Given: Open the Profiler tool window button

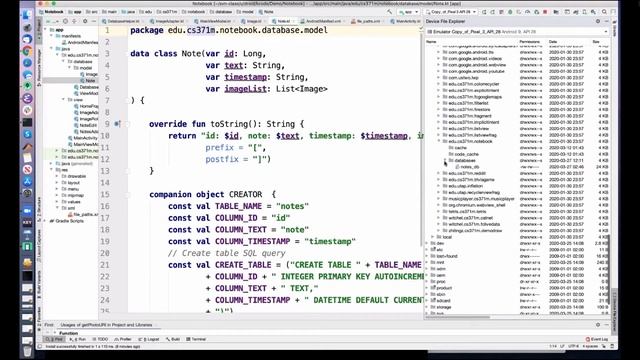Looking at the screenshot, I should coord(123,339).
